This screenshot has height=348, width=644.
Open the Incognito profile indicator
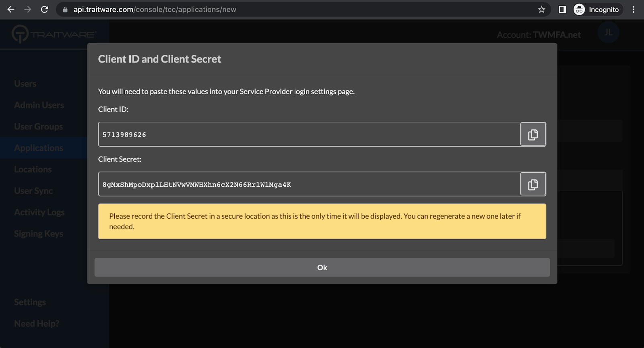[x=597, y=9]
